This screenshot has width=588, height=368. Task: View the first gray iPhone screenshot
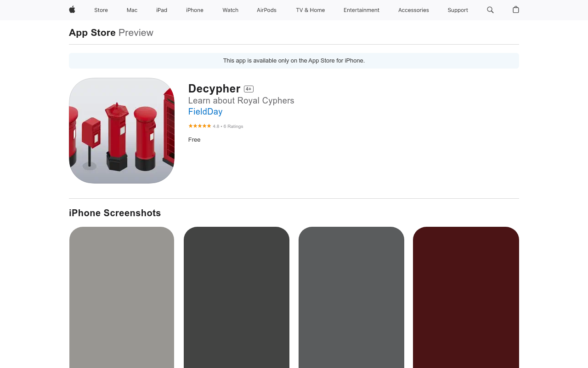click(122, 297)
